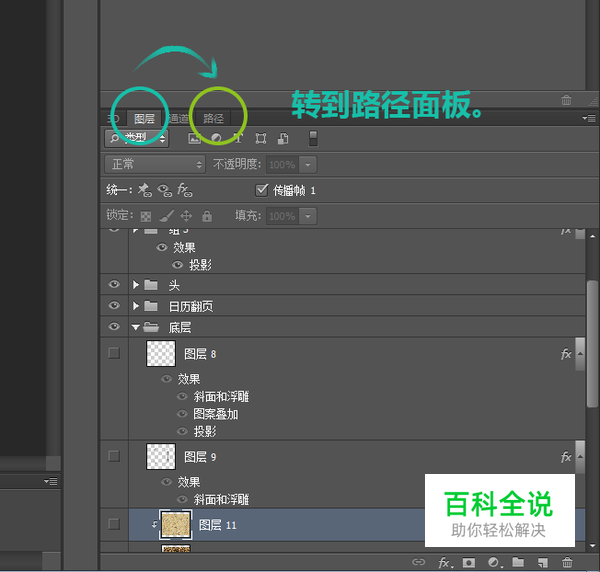The width and height of the screenshot is (600, 572).
Task: Select the 图层 9 thumbnail
Action: tap(161, 456)
